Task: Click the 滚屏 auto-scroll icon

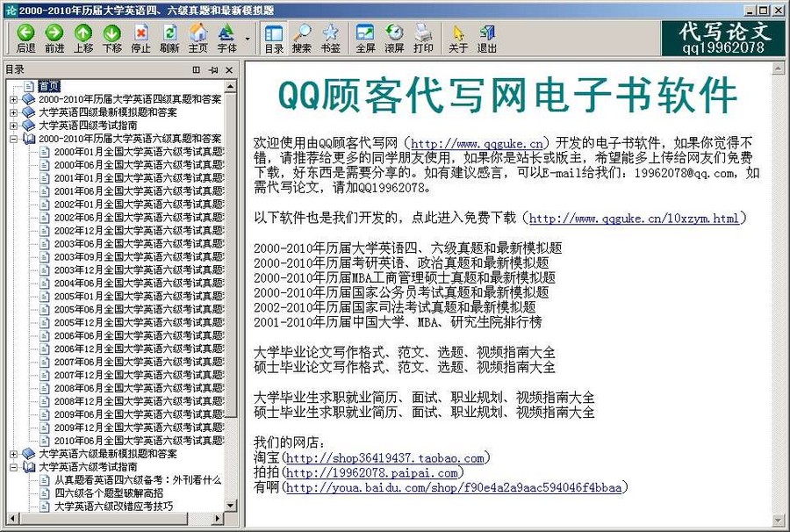Action: [394, 39]
